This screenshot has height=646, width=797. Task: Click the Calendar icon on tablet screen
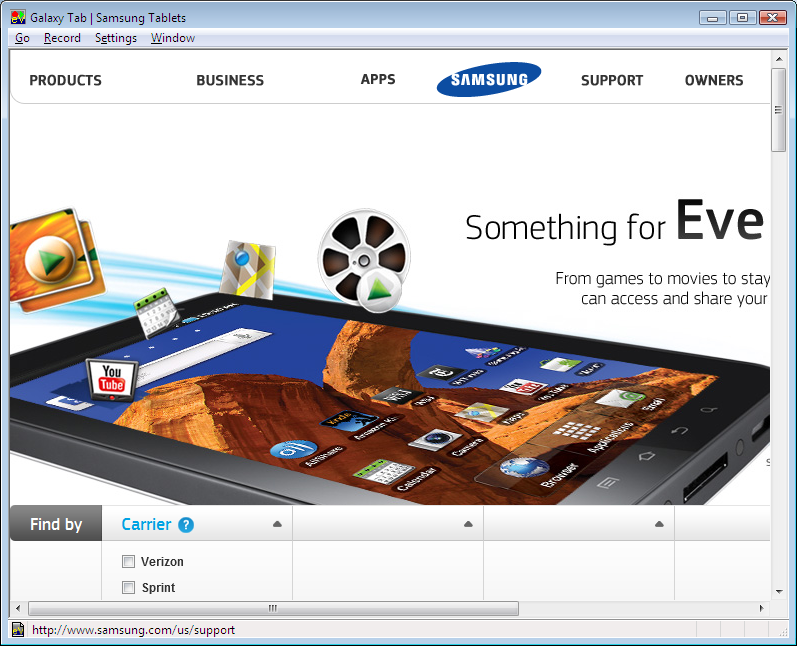(384, 472)
